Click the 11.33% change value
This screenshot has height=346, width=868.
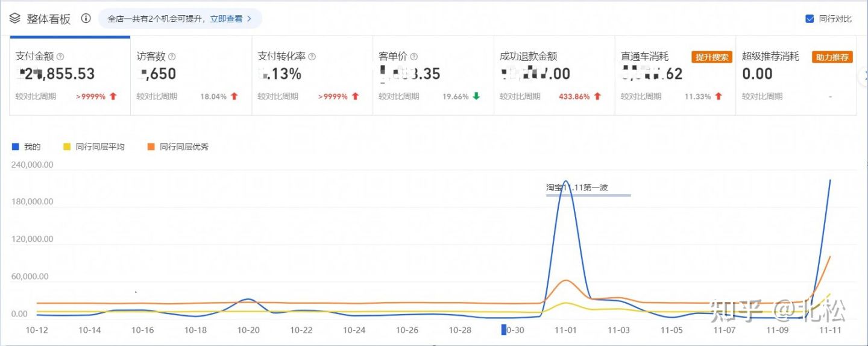click(x=697, y=96)
